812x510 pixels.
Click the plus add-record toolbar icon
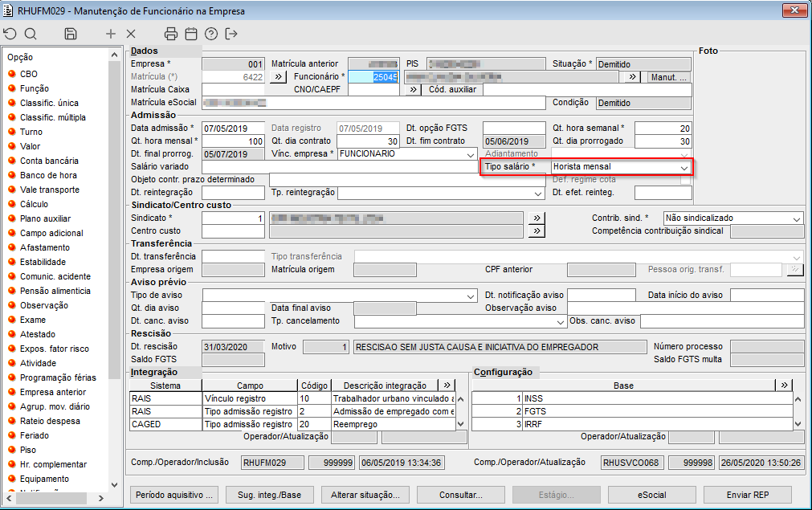110,35
